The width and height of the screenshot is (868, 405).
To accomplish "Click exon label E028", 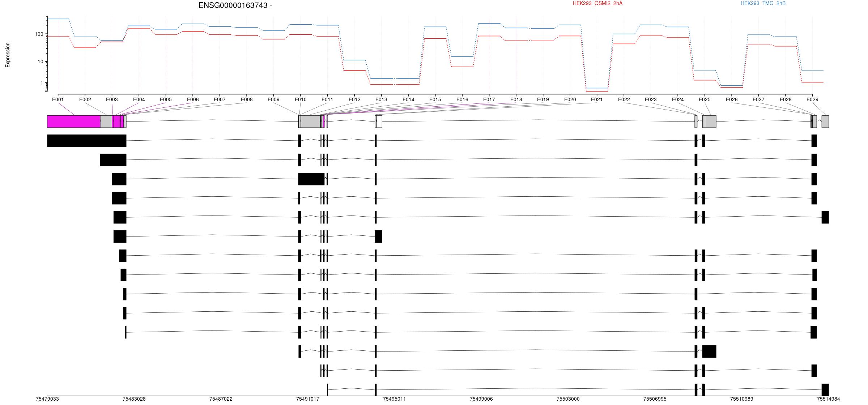I will tap(786, 99).
